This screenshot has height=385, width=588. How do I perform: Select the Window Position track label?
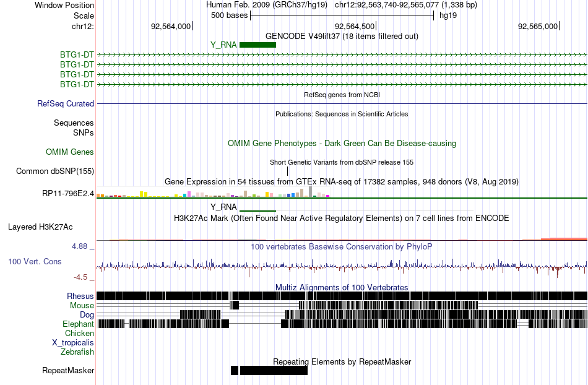[64, 5]
